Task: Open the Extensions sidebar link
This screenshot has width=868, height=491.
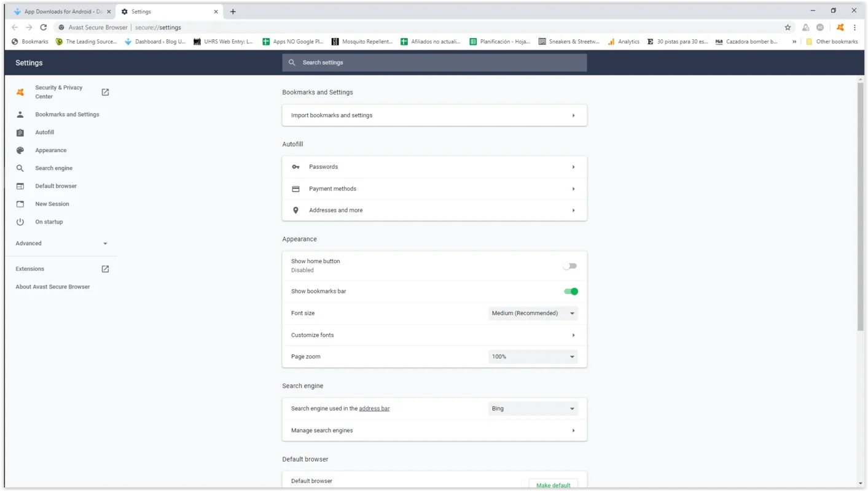Action: (x=30, y=269)
